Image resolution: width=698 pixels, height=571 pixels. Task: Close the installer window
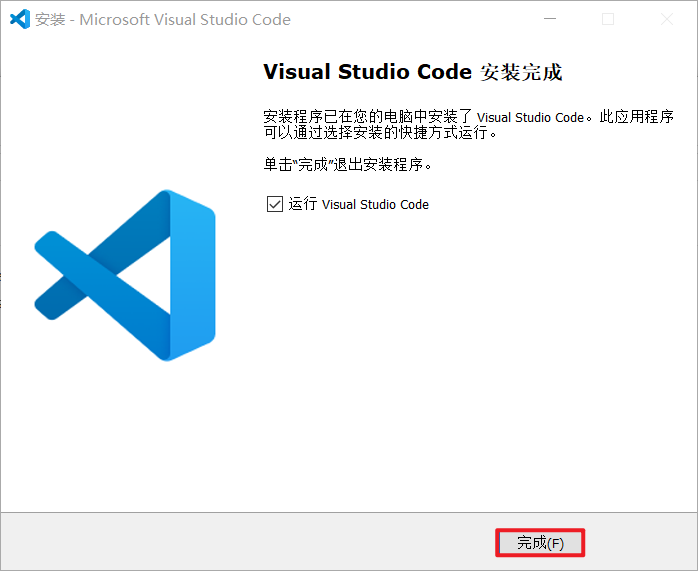click(667, 19)
